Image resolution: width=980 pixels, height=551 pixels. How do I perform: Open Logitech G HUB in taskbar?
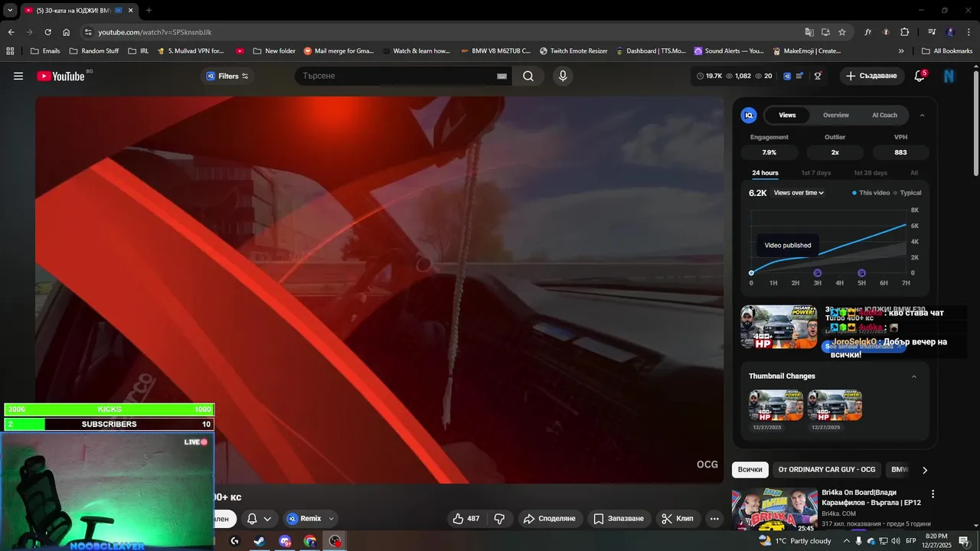click(x=234, y=541)
